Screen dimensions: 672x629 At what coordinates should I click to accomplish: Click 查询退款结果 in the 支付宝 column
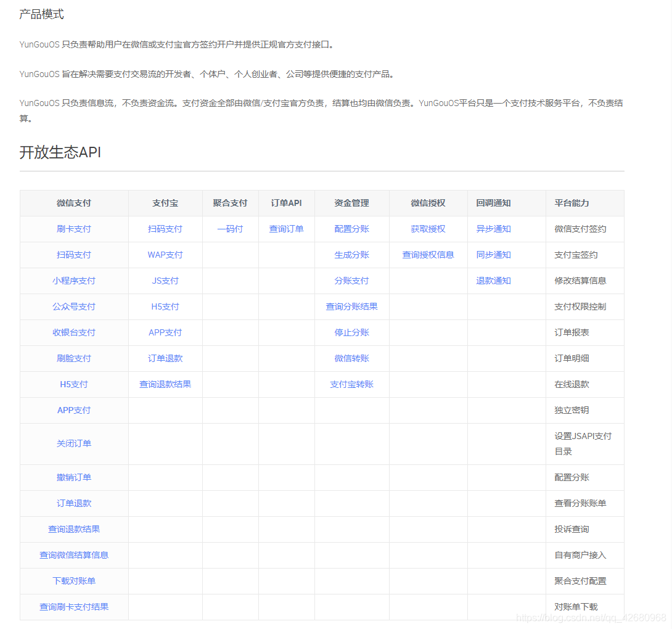pos(165,384)
